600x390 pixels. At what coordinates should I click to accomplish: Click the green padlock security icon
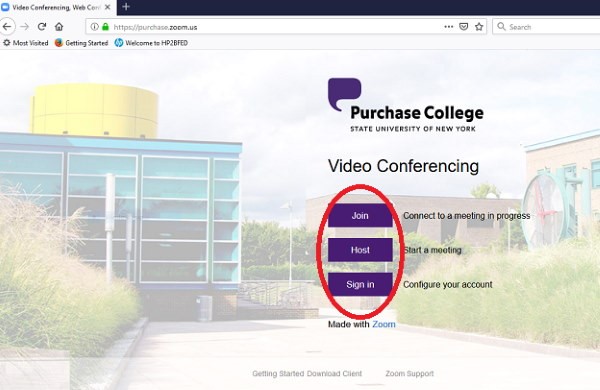click(106, 27)
